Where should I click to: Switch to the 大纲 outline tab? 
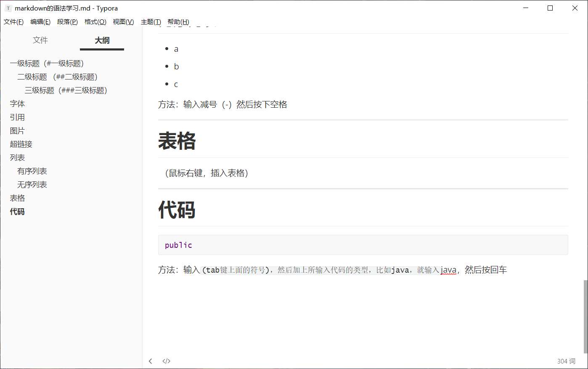click(x=102, y=40)
